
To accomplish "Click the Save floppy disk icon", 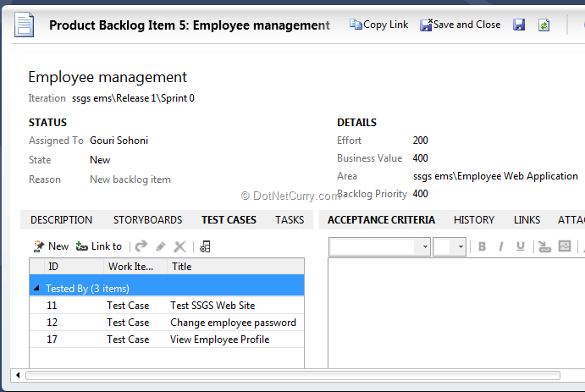I will 519,25.
